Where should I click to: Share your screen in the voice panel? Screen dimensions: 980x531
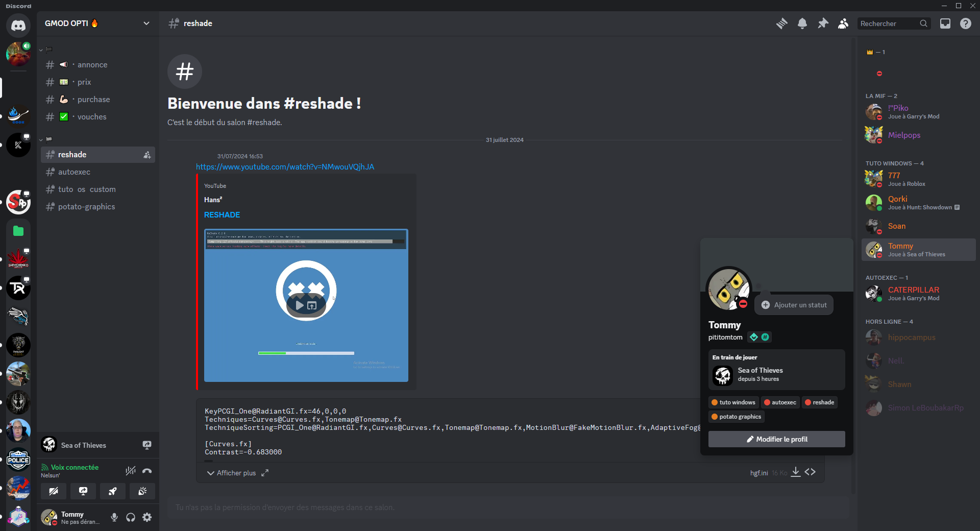pyautogui.click(x=83, y=491)
